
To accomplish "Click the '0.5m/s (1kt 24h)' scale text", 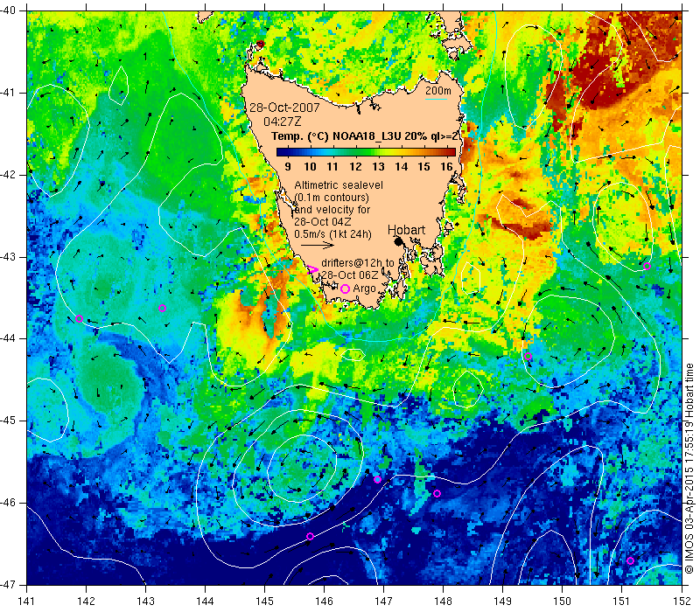I will [332, 233].
